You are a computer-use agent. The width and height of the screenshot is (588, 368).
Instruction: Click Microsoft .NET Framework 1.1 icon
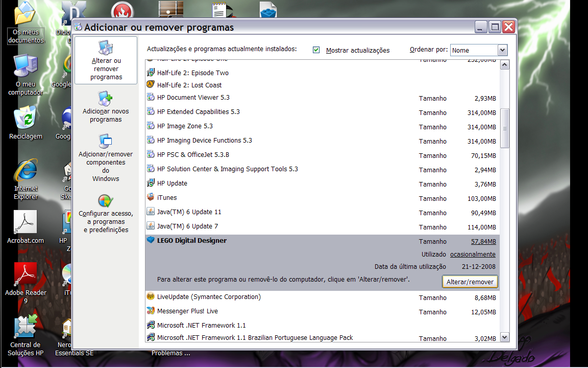coord(151,325)
